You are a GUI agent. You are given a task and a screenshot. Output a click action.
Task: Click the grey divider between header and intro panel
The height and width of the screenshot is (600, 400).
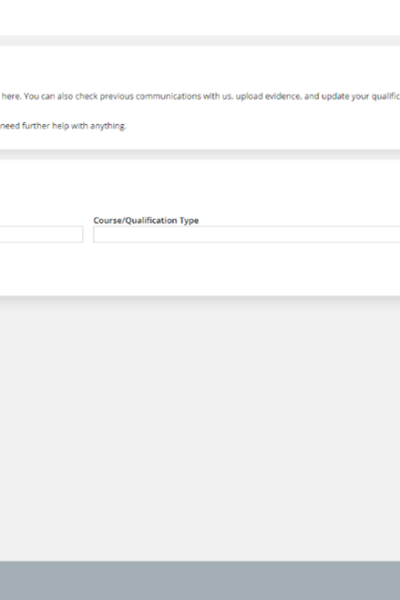coord(200,41)
